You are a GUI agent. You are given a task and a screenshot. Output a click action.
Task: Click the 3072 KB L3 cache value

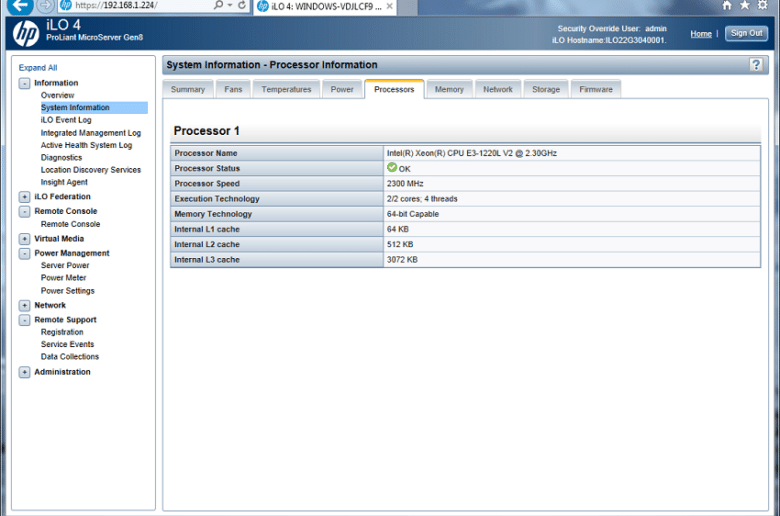402,260
